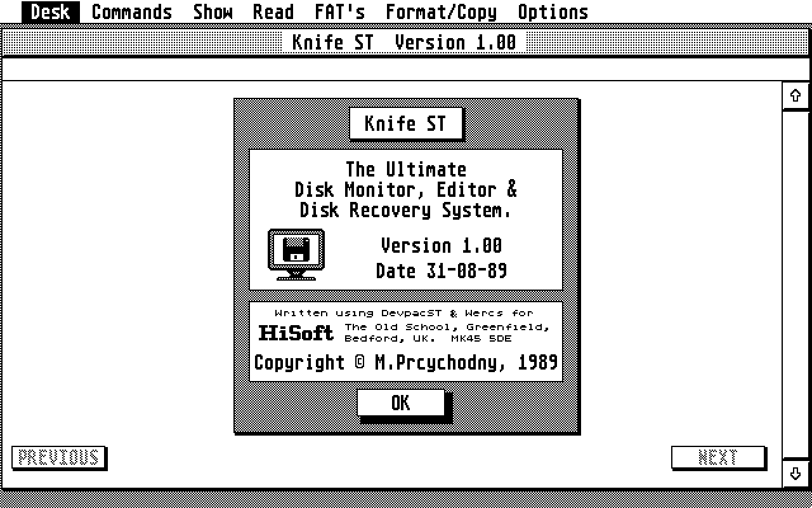Click the scroll down arrow
812x508 pixels.
pyautogui.click(x=796, y=474)
